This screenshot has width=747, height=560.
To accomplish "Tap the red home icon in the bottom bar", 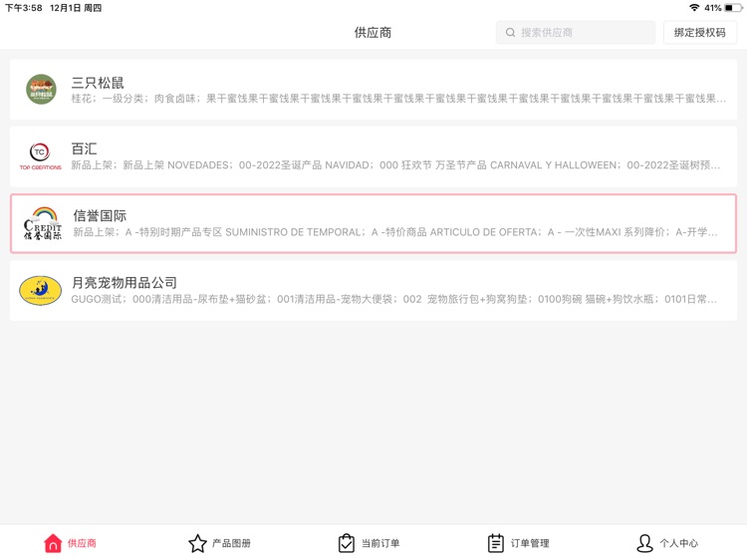I will coord(53,543).
